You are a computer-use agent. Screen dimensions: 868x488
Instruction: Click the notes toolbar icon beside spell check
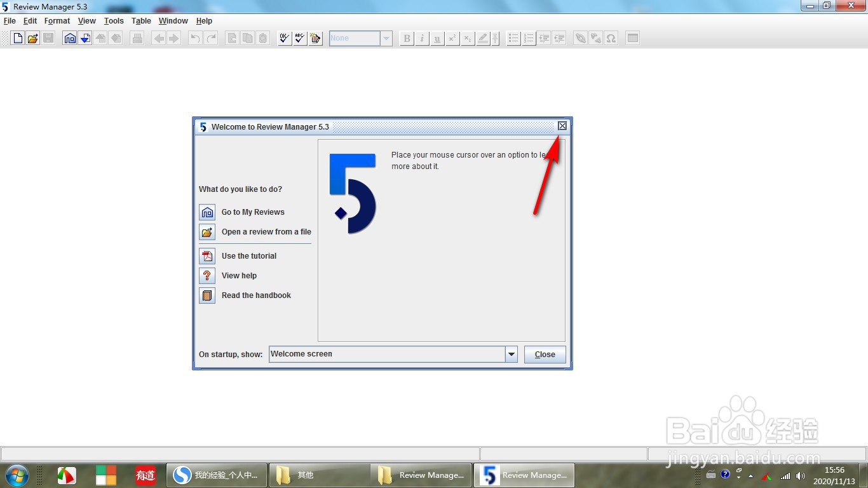tap(315, 38)
